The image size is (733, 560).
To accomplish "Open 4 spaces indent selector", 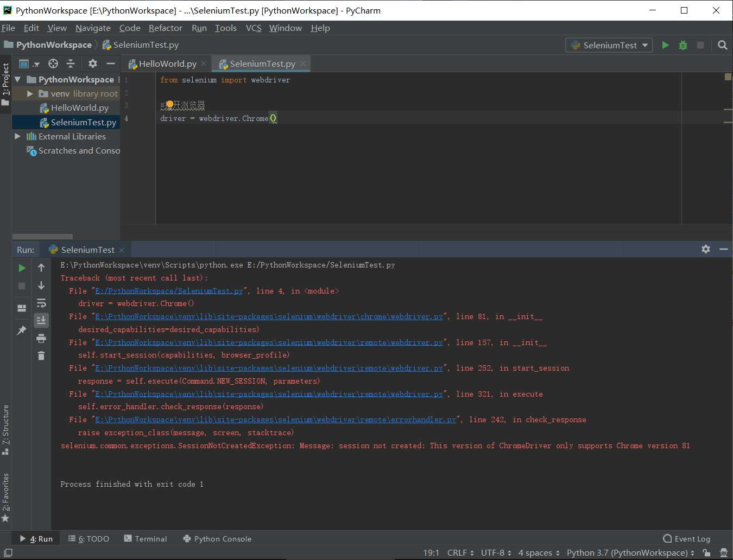I will coord(539,553).
